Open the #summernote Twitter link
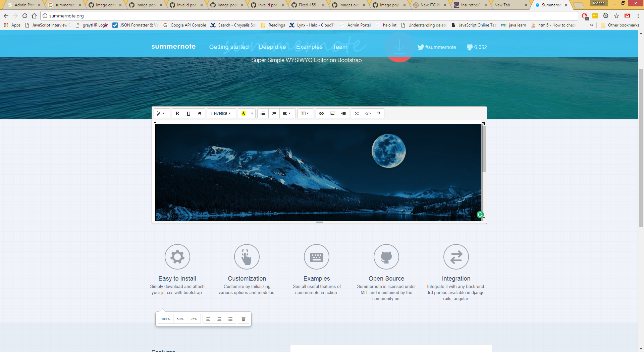Viewport: 644px width, 352px height. click(437, 47)
